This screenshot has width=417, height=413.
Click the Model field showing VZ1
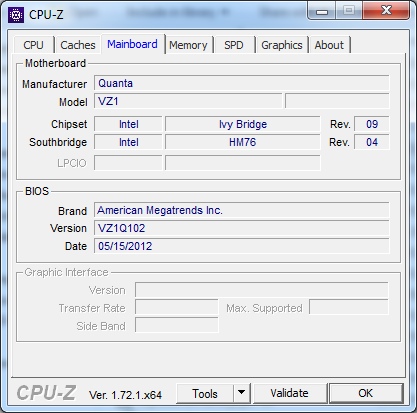(x=188, y=101)
